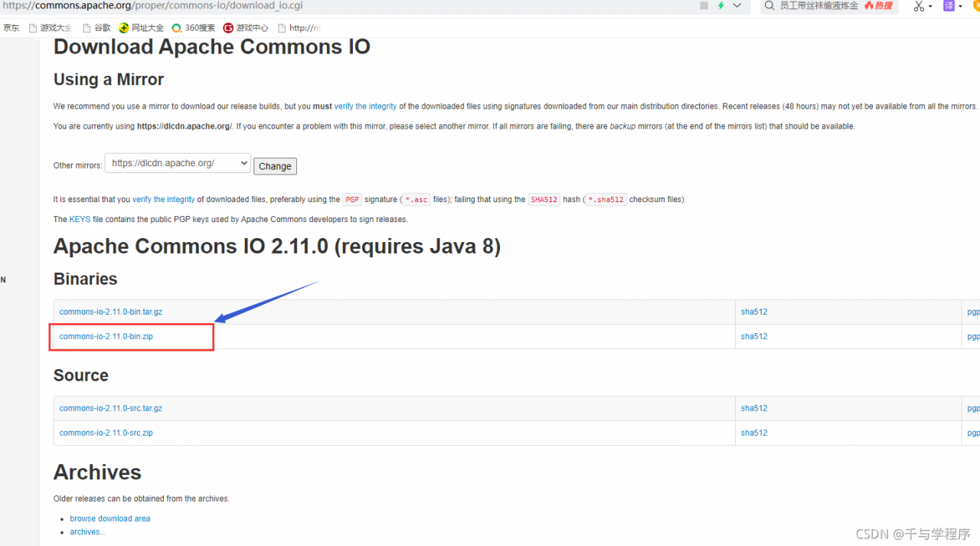Download commons-io-2.11.0-bin.tar.gz
This screenshot has width=980, height=546.
click(111, 312)
